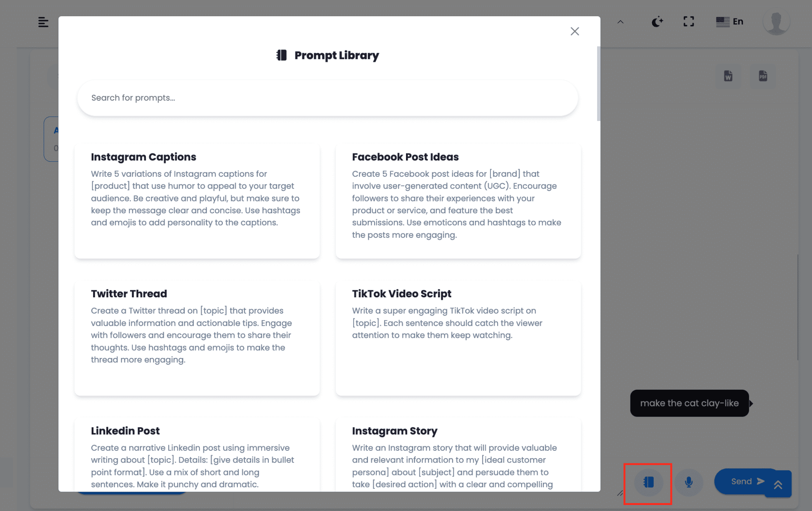This screenshot has width=812, height=511.
Task: Select the TikTok Video Script prompt
Action: [458, 338]
